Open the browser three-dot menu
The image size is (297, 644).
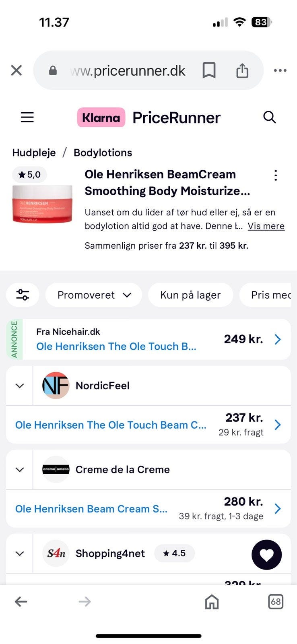(x=280, y=70)
